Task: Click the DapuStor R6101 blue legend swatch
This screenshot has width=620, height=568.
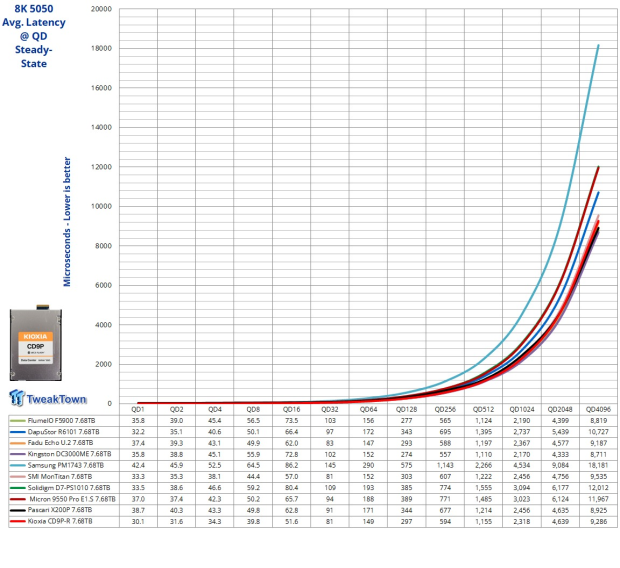Action: click(x=18, y=432)
